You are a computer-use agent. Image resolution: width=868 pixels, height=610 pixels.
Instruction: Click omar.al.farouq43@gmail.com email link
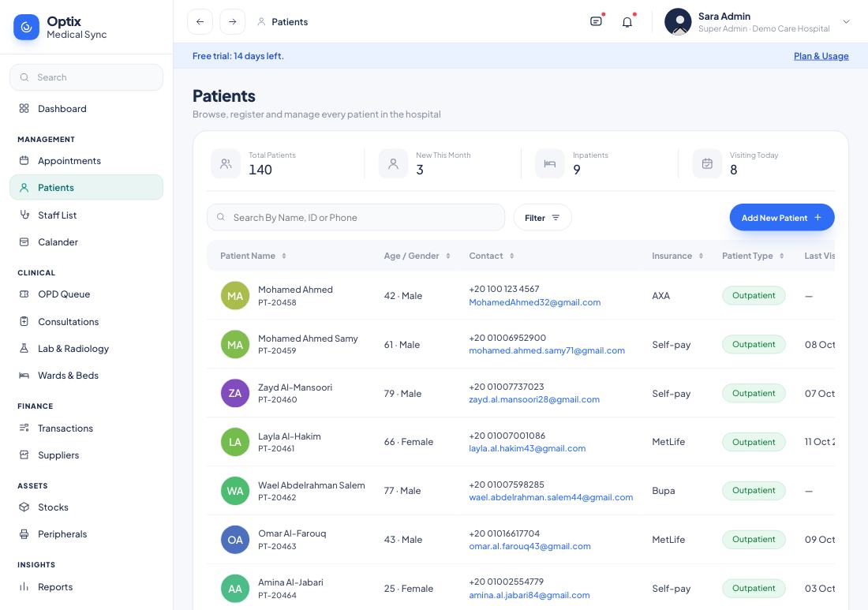click(529, 546)
